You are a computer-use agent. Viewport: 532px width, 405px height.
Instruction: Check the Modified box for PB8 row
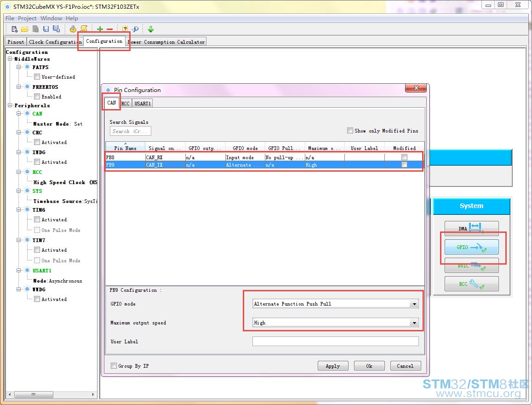coord(404,157)
